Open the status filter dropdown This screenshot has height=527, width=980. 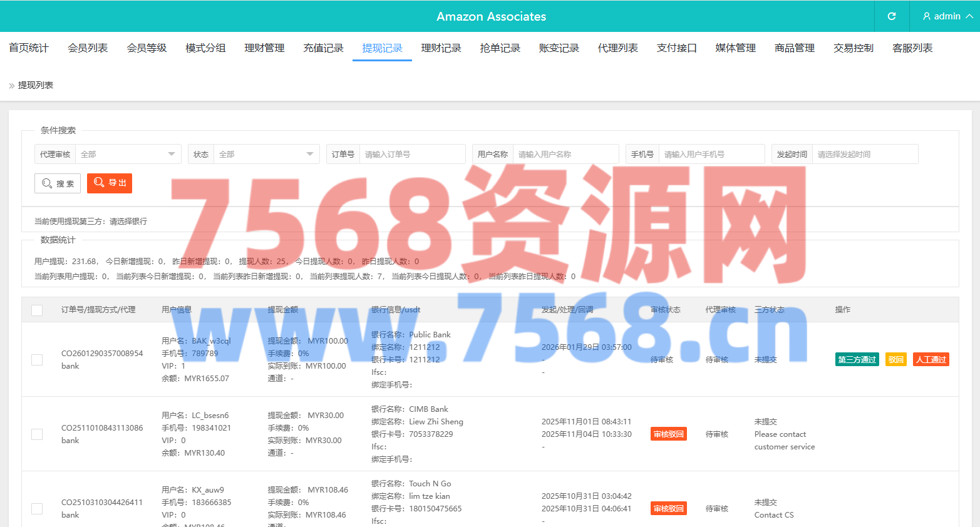click(x=266, y=154)
